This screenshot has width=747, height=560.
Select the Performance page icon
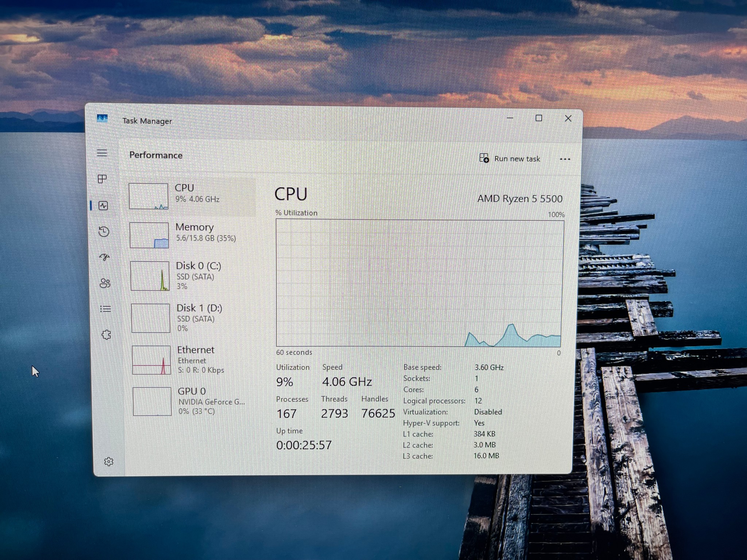click(x=104, y=206)
